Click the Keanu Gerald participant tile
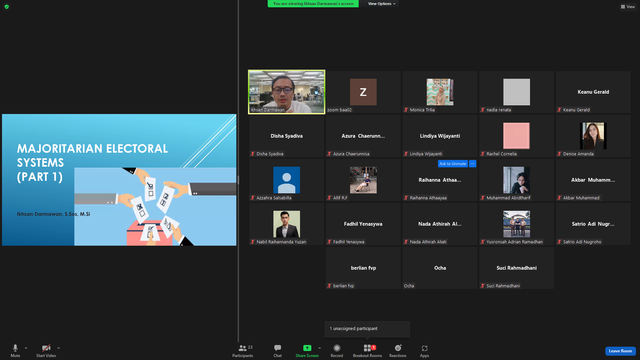 593,92
